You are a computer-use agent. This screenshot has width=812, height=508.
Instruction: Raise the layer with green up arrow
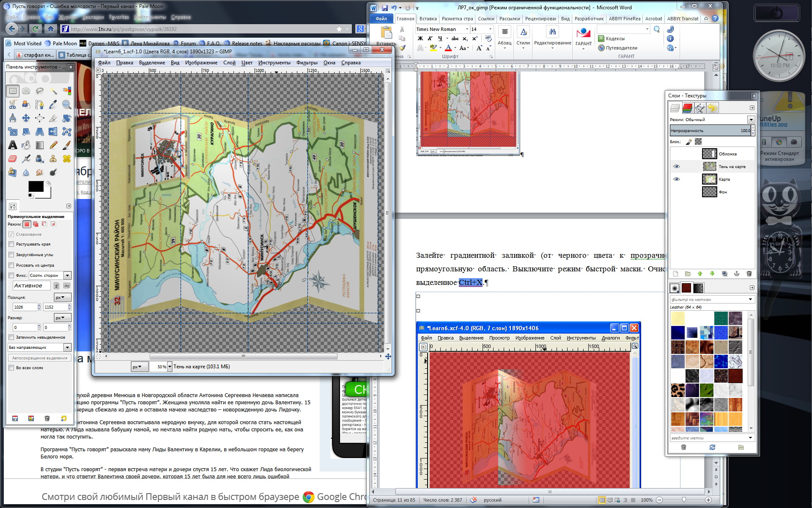[700, 274]
